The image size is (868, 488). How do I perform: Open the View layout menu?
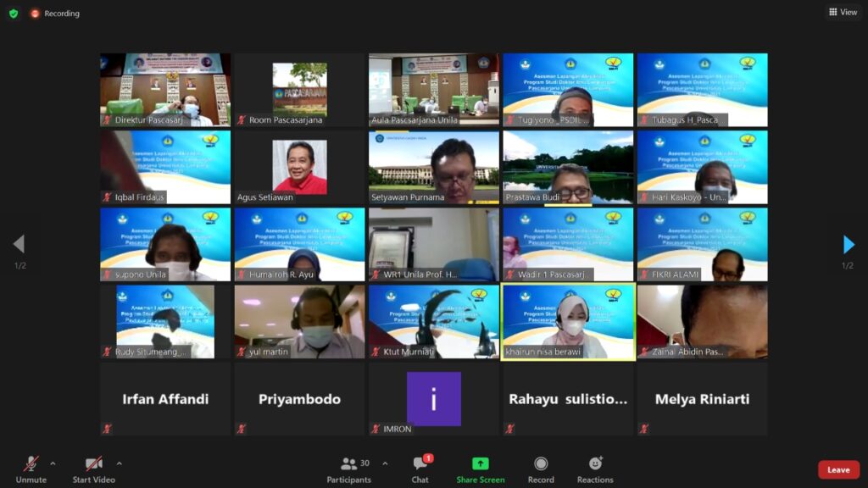click(843, 12)
